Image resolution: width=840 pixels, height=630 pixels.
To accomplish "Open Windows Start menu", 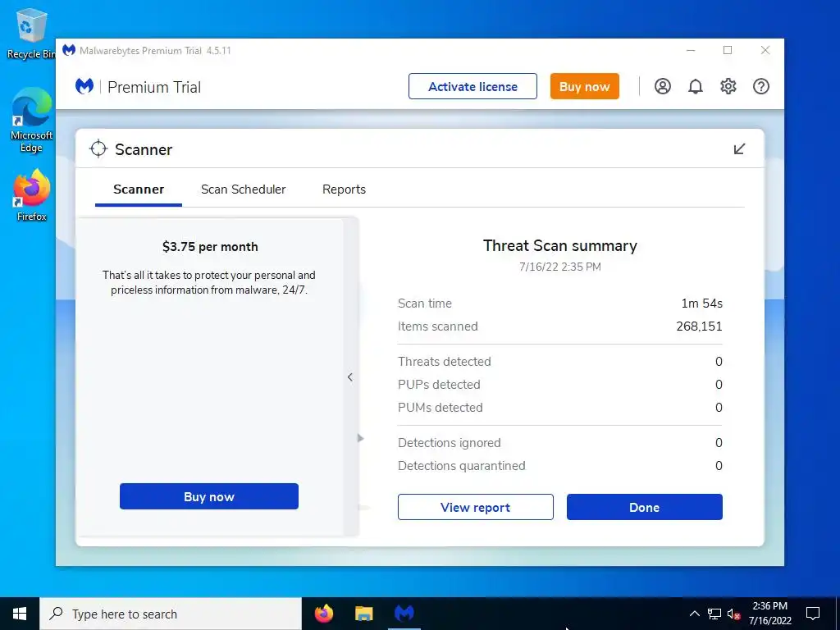I will [x=20, y=614].
